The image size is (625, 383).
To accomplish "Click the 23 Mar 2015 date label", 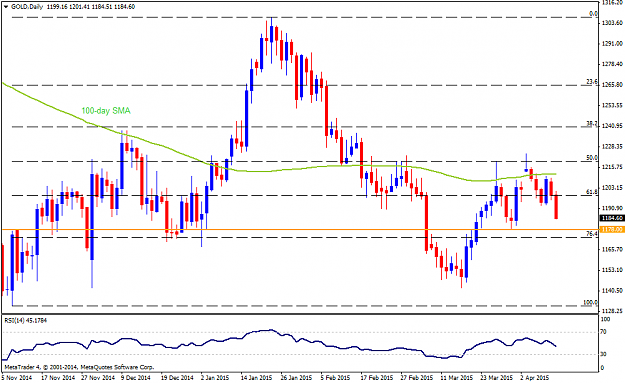I will (x=496, y=377).
